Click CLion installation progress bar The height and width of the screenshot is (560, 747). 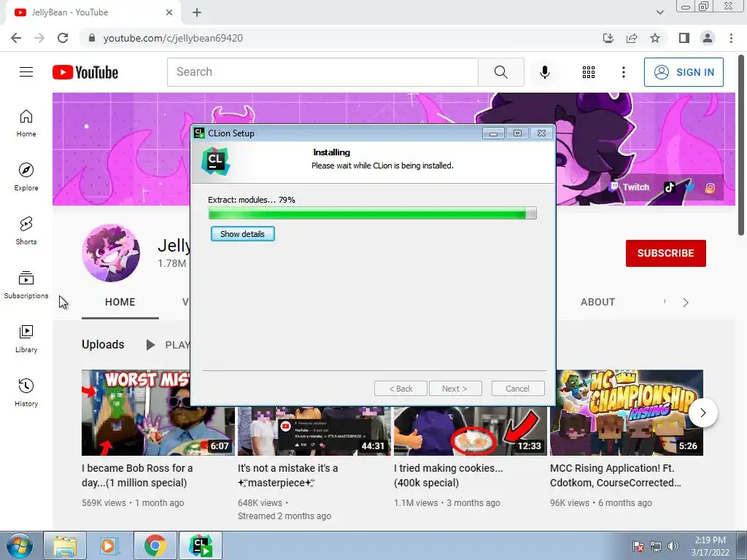[x=373, y=214]
